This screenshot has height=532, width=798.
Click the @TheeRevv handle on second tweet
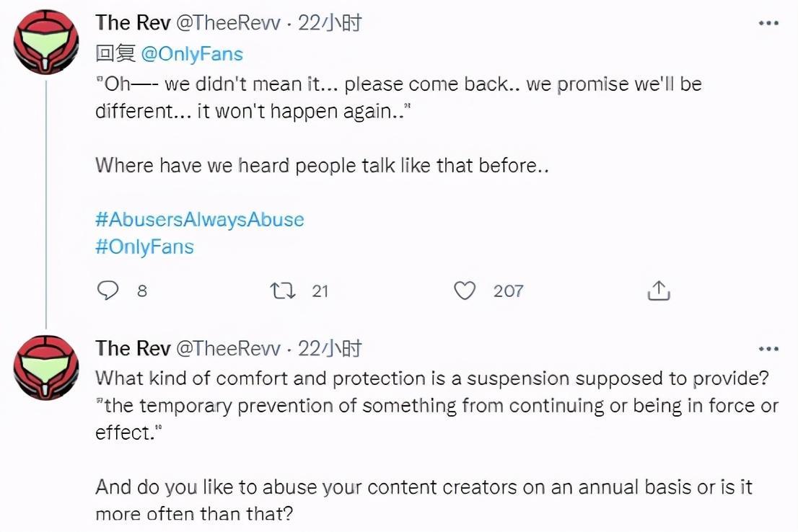pyautogui.click(x=228, y=349)
